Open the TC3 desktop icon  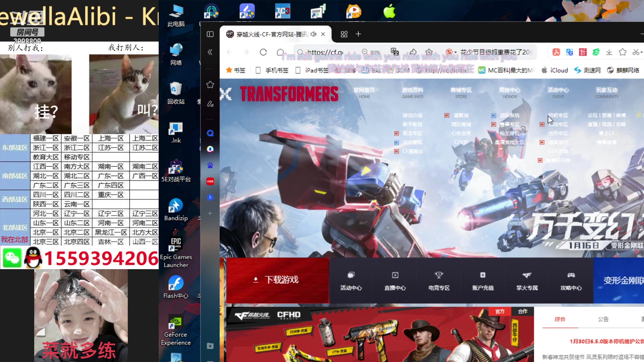tap(282, 11)
